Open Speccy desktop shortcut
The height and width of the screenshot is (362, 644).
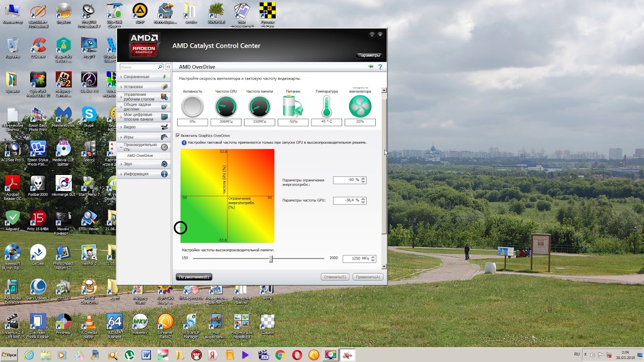pyautogui.click(x=89, y=151)
